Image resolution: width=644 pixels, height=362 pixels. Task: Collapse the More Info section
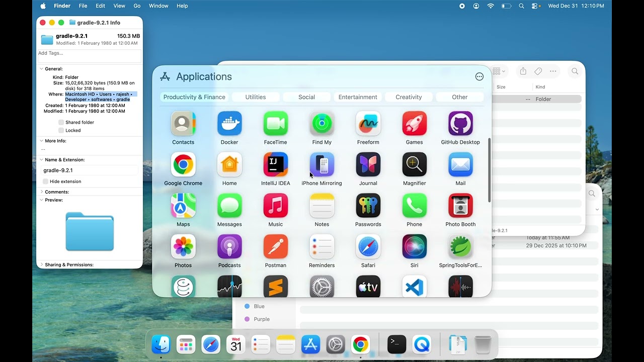[41, 141]
